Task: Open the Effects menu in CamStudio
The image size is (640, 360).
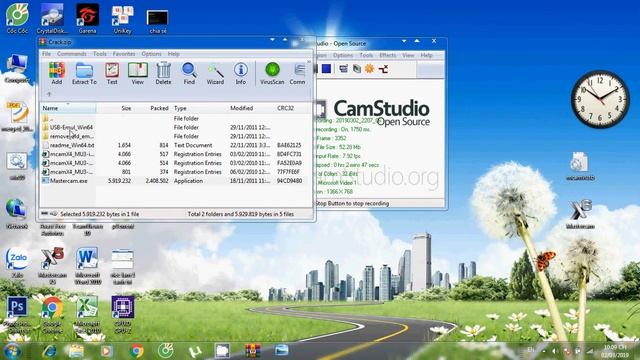Action: point(388,55)
